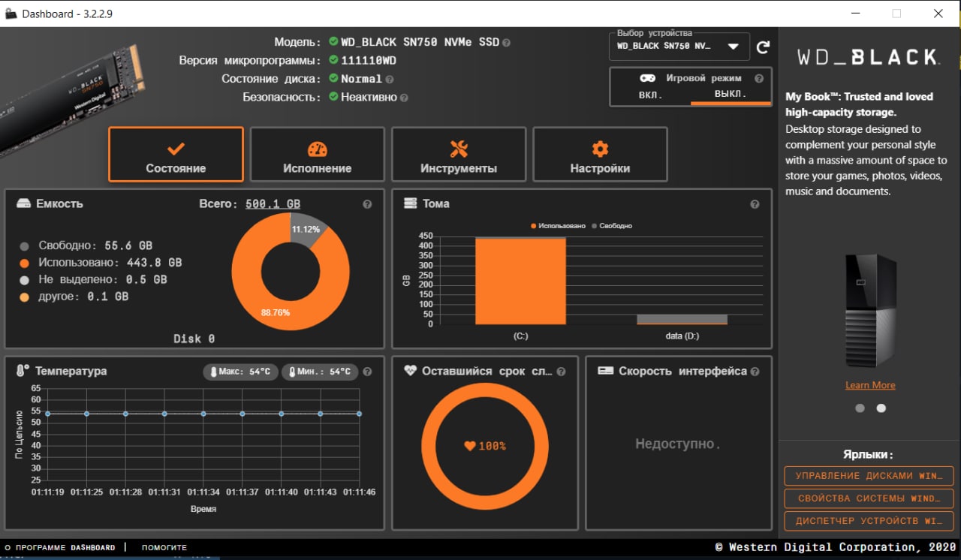The image size is (961, 560).
Task: Click help icon next to Неактивно security status
Action: (x=404, y=98)
